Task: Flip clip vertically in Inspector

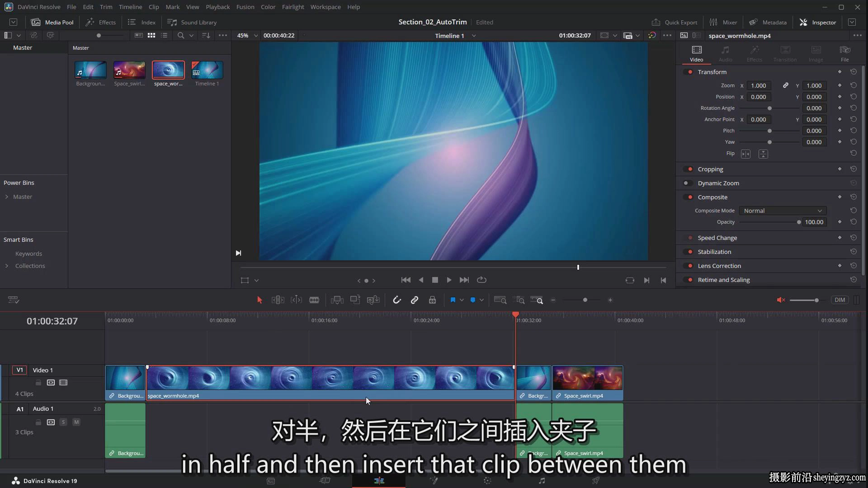Action: (763, 154)
